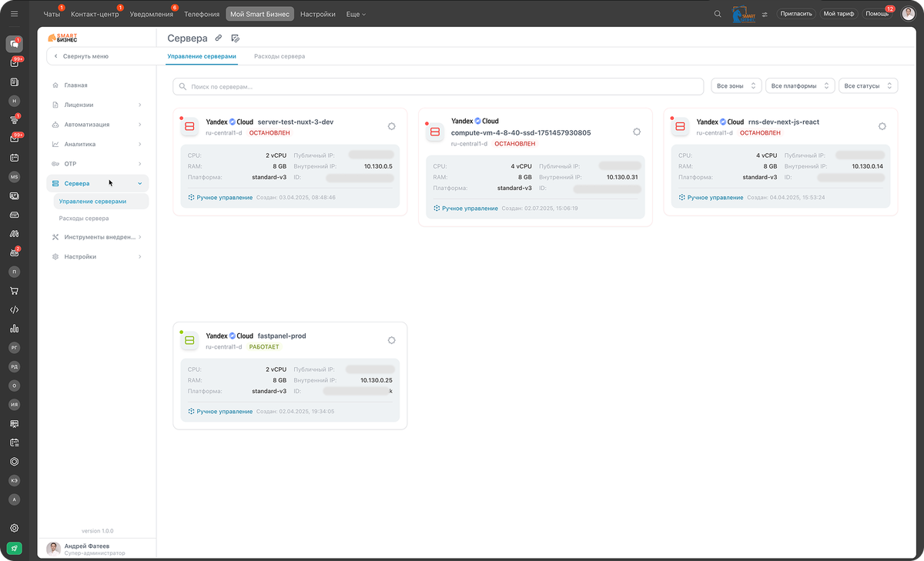Expand Инструменты внедрен... in sidebar
The height and width of the screenshot is (561, 924).
[x=98, y=237]
